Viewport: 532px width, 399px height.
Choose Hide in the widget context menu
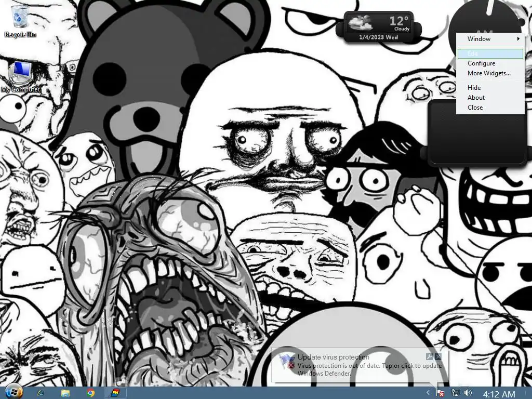tap(490, 87)
